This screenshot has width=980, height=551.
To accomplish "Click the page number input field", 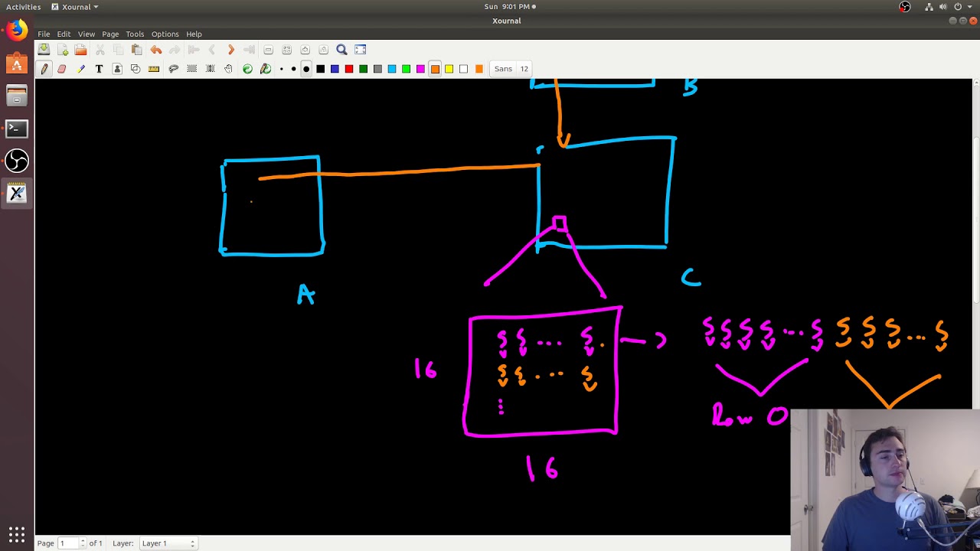I will (67, 543).
